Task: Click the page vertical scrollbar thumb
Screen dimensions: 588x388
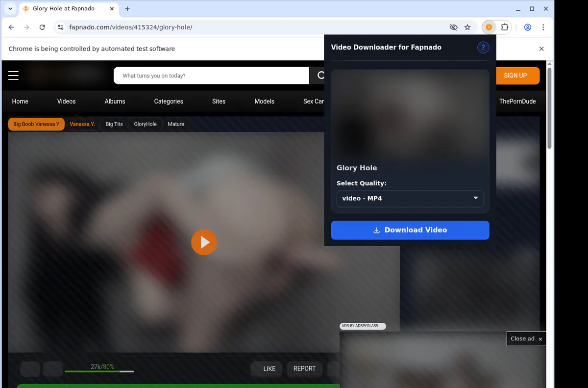Action: 549,108
